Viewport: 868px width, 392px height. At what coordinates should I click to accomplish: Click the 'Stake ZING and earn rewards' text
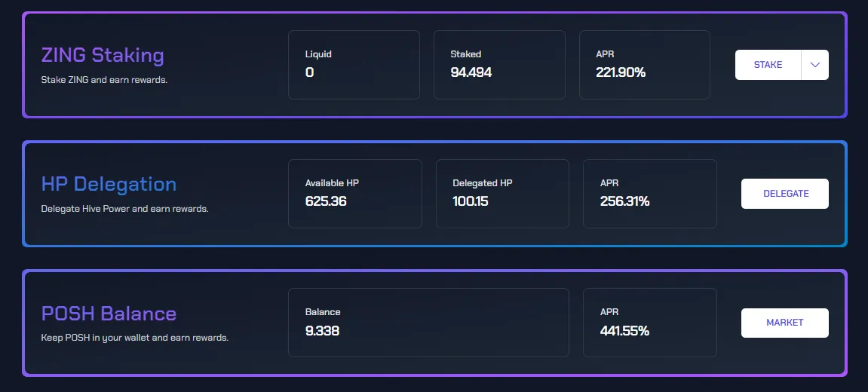click(x=104, y=80)
